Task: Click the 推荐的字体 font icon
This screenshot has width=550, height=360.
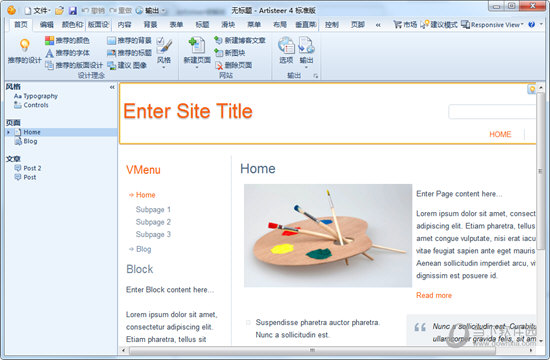Action: (49, 53)
